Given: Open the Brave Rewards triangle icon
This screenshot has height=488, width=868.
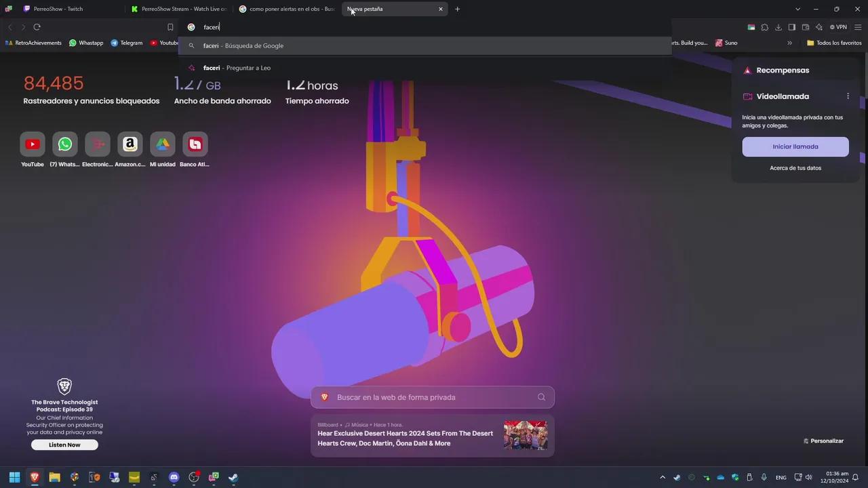Looking at the screenshot, I should point(747,70).
